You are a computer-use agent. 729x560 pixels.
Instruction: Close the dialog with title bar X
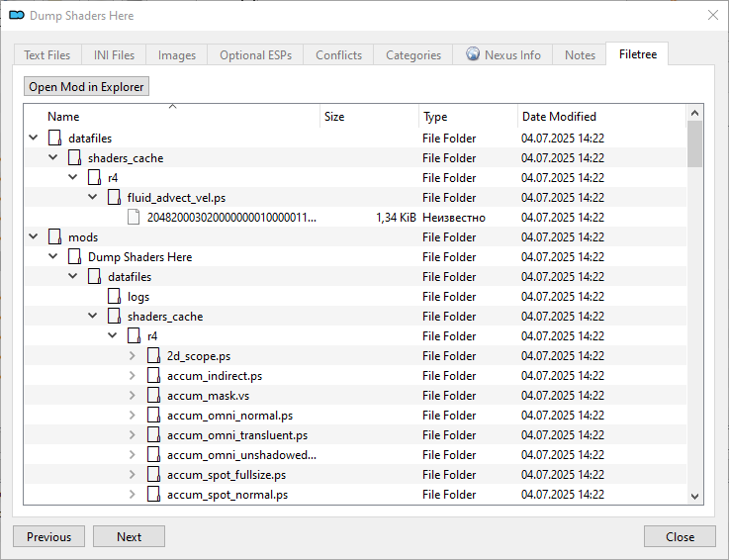[713, 15]
